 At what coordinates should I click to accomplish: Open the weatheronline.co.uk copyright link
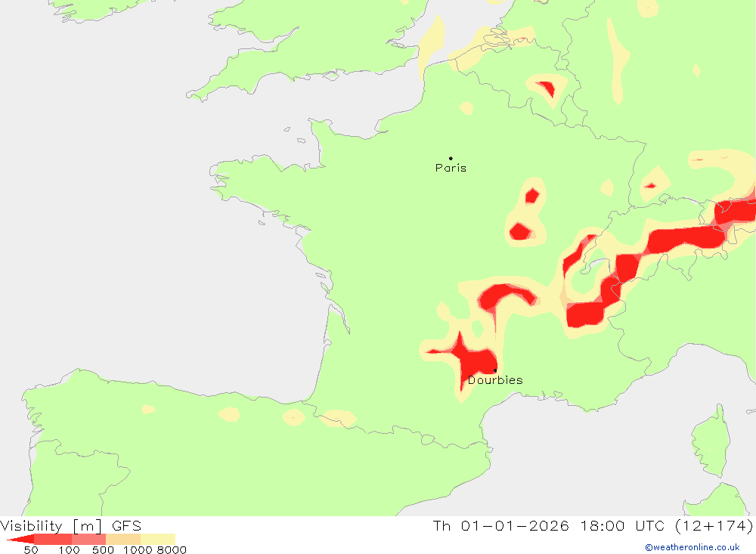[692, 547]
